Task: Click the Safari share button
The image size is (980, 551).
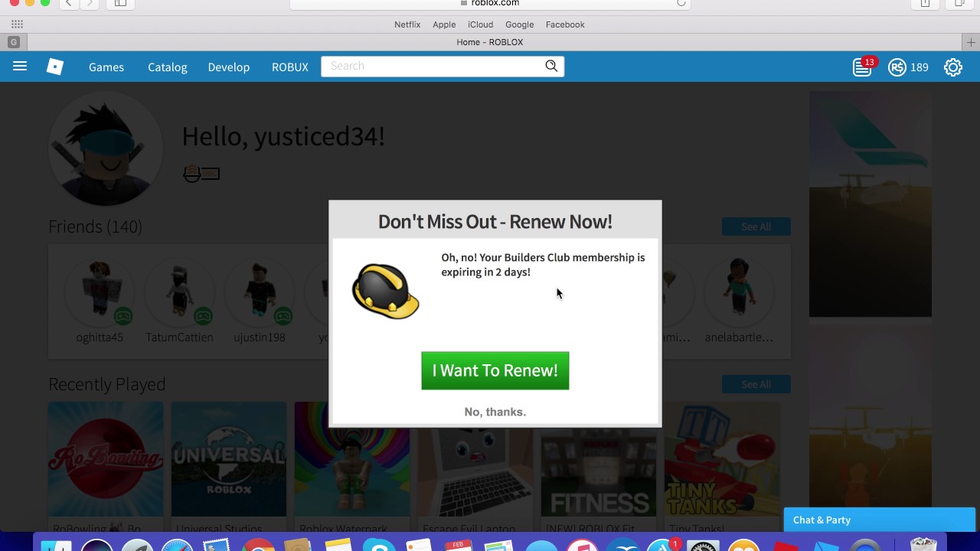Action: click(925, 3)
